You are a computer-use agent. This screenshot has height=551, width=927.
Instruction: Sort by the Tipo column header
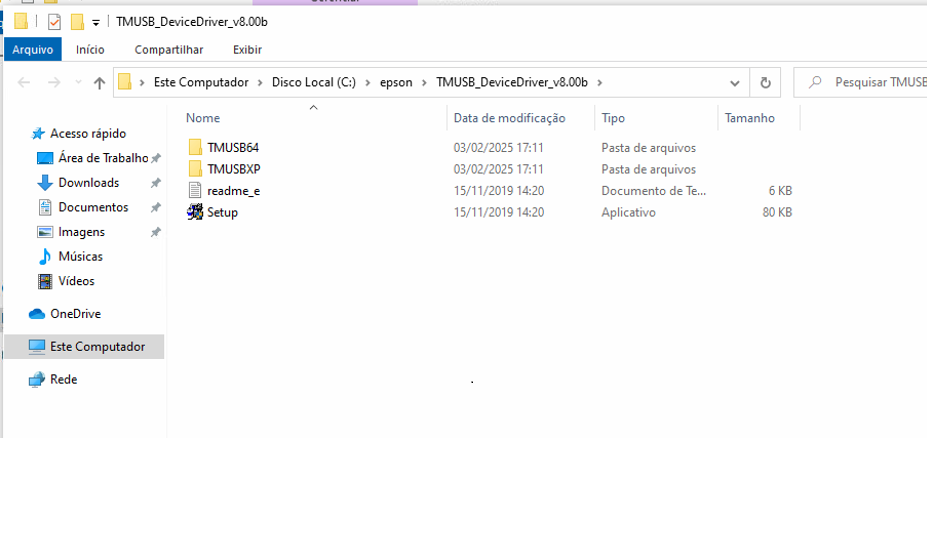point(613,118)
